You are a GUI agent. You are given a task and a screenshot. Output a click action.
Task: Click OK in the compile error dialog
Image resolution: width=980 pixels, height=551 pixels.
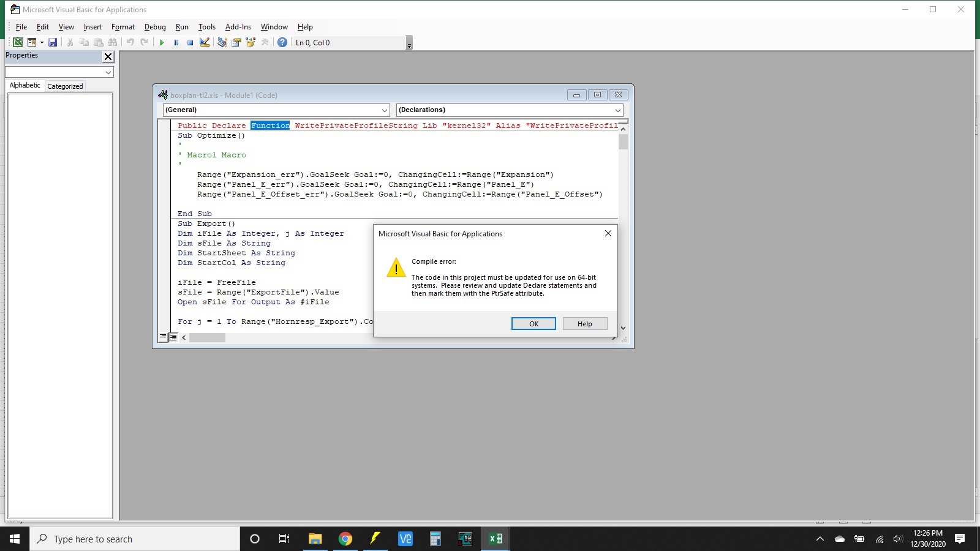point(533,324)
